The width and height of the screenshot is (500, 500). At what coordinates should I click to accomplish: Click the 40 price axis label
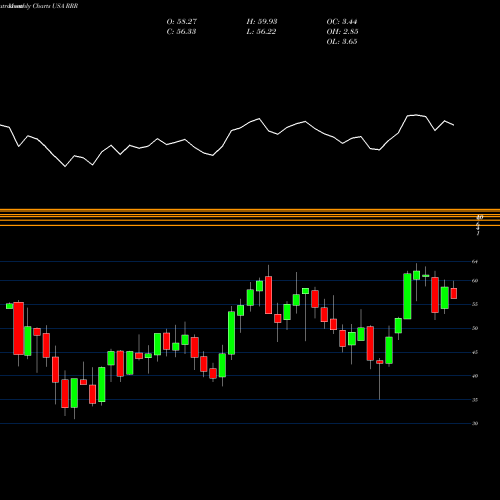point(475,376)
